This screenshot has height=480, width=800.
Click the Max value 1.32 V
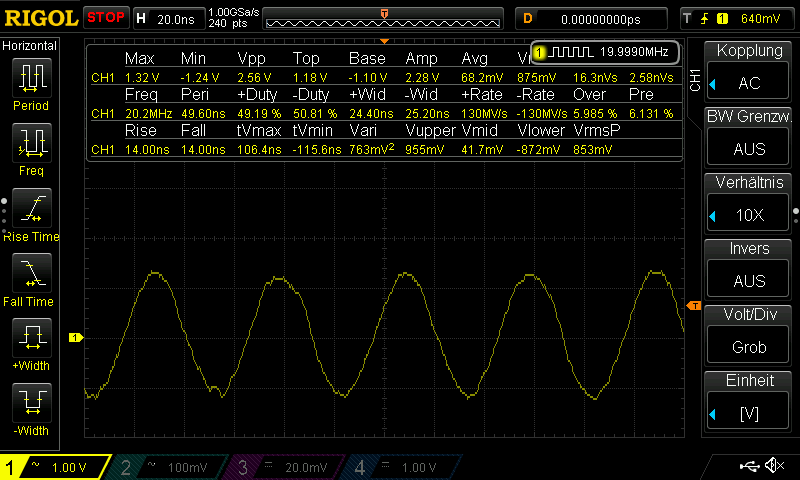pos(142,78)
